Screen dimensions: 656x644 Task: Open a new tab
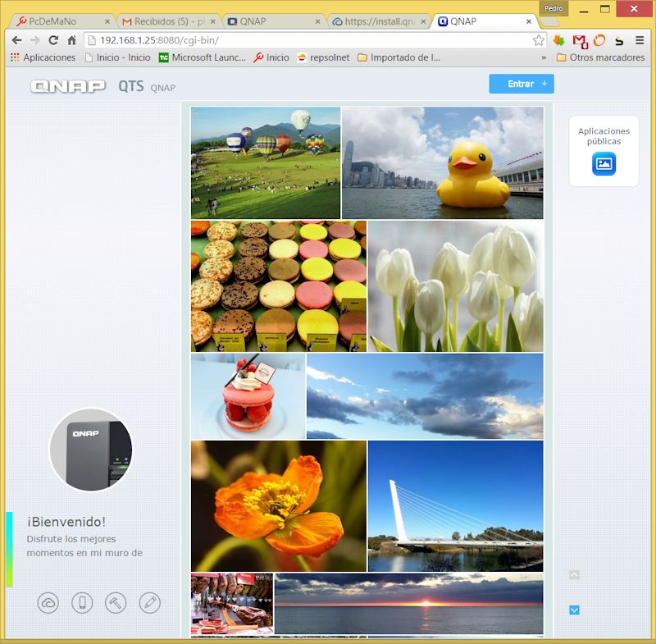pyautogui.click(x=549, y=22)
